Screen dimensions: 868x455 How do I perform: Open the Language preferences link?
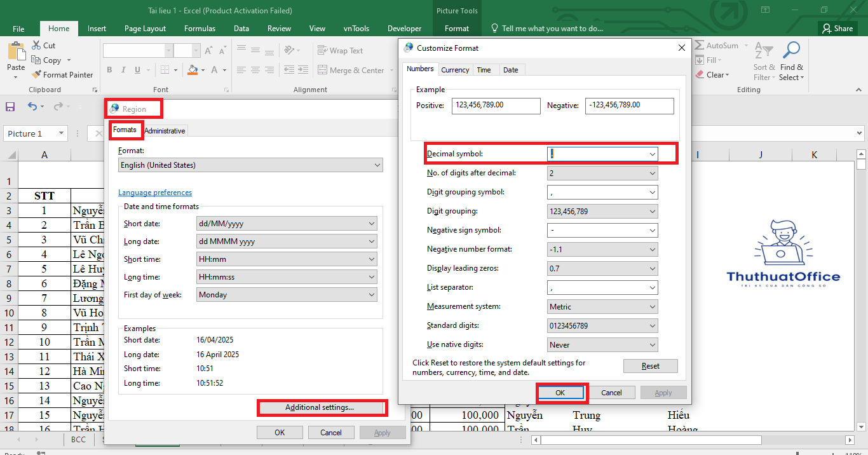(155, 193)
